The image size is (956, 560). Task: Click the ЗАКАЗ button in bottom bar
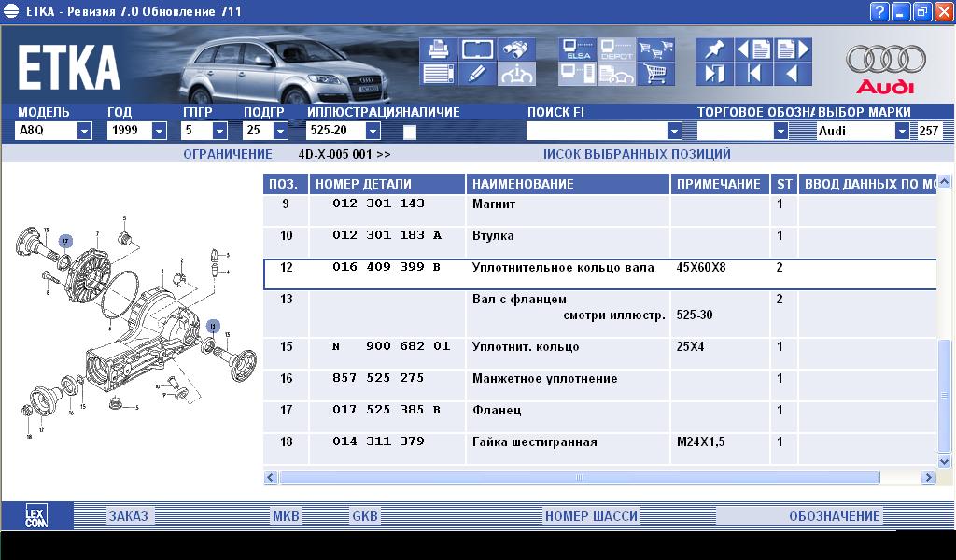(128, 516)
